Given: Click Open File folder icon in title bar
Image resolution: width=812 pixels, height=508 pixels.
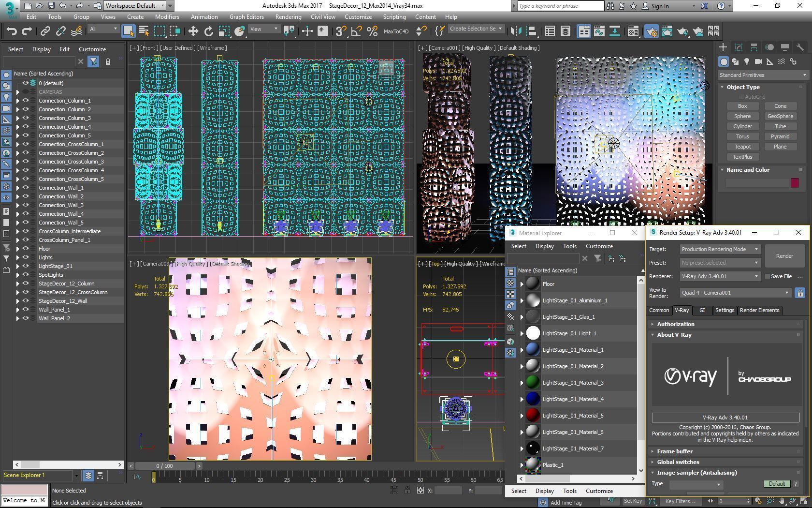Looking at the screenshot, I should tap(40, 6).
